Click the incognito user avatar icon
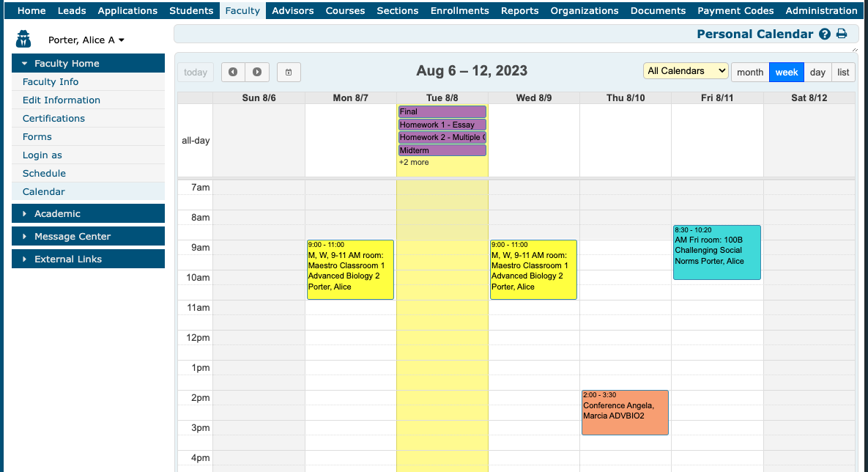This screenshot has height=472, width=868. click(23, 40)
